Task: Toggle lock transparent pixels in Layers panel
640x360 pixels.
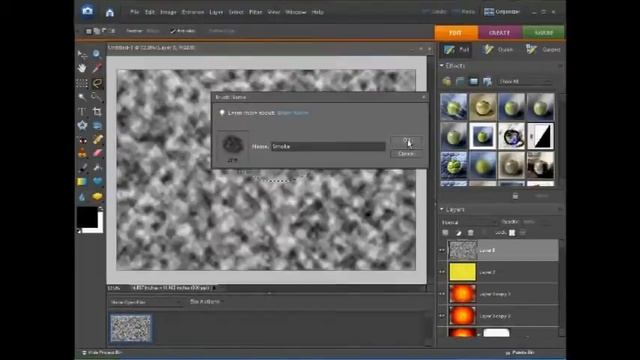Action: pyautogui.click(x=512, y=233)
